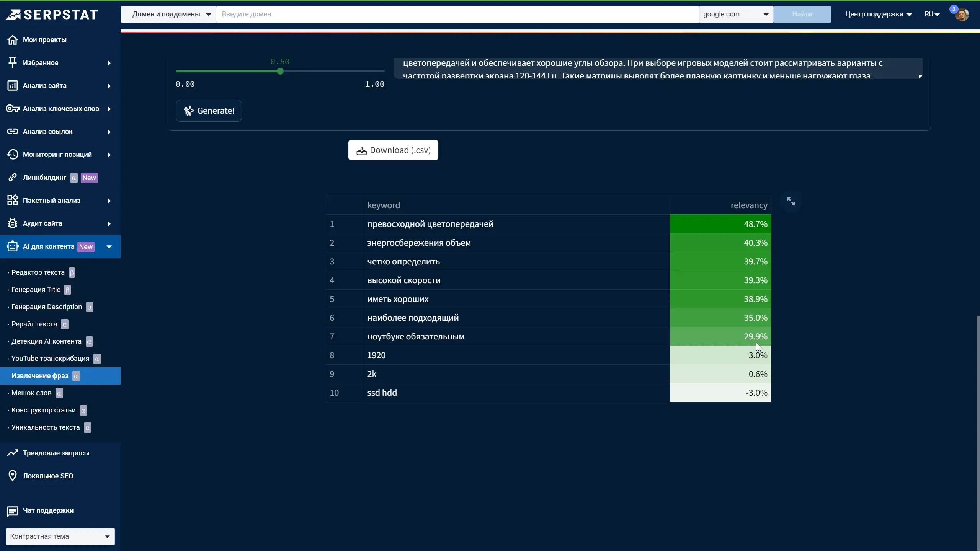Open user profile avatar
The width and height of the screenshot is (980, 551).
click(x=962, y=15)
